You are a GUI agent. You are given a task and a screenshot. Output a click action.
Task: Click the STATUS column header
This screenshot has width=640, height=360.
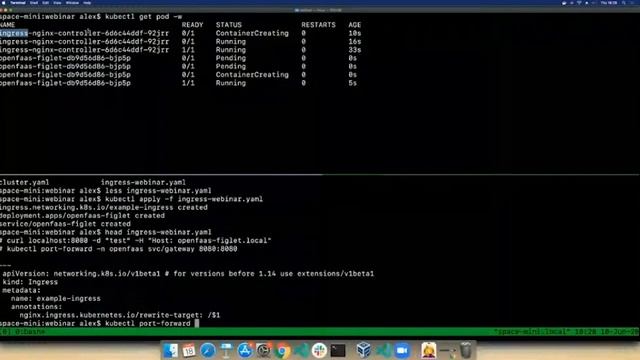[229, 25]
